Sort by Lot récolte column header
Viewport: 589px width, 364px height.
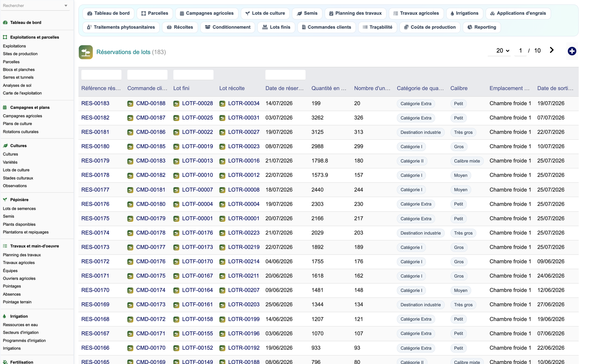232,88
